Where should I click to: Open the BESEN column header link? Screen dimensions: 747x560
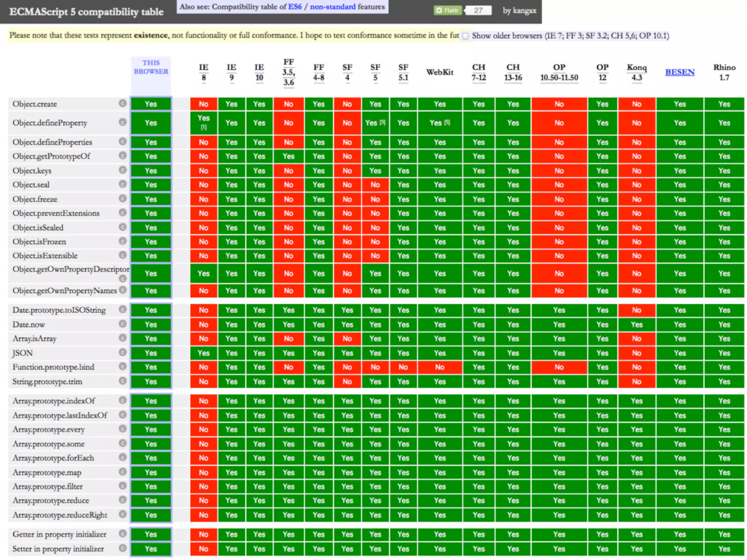(x=680, y=72)
